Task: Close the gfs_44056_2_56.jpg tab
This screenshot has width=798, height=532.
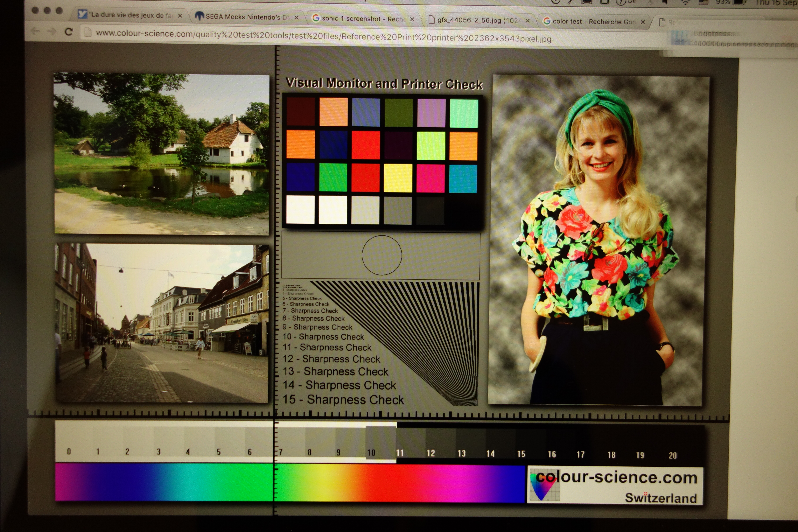Action: (x=528, y=21)
